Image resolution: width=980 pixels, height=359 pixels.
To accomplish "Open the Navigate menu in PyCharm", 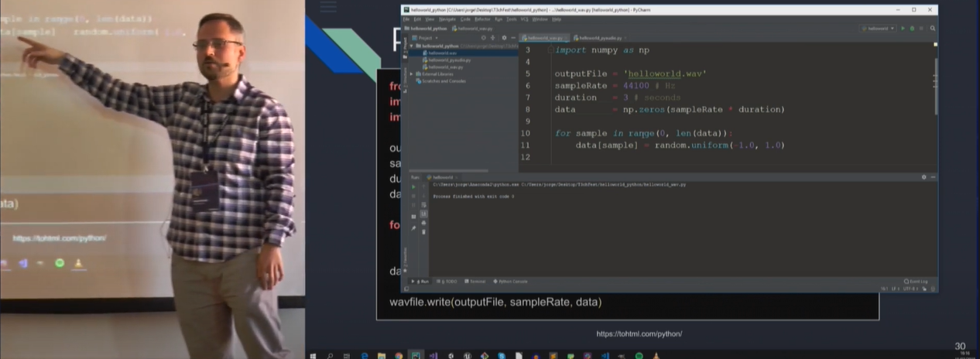I will tap(447, 19).
